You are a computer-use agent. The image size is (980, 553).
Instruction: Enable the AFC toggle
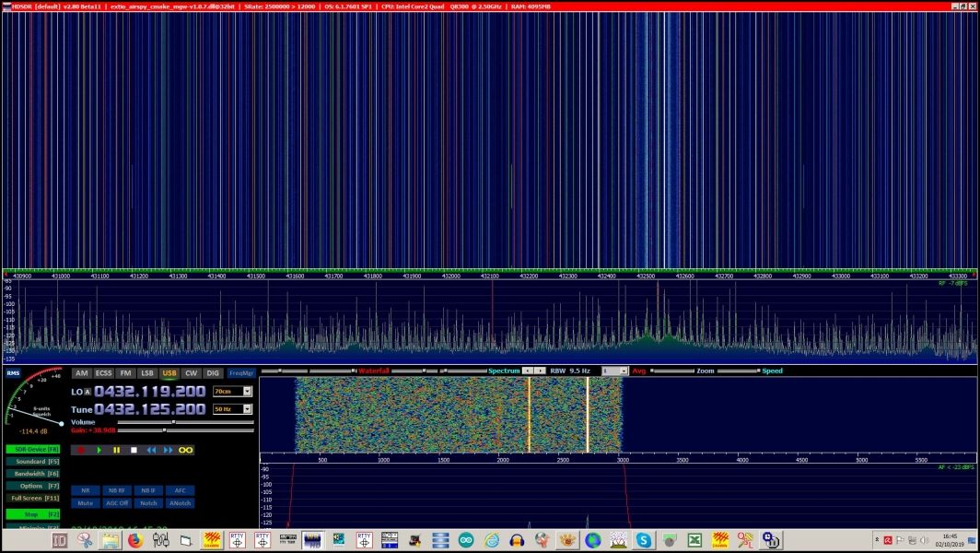180,490
